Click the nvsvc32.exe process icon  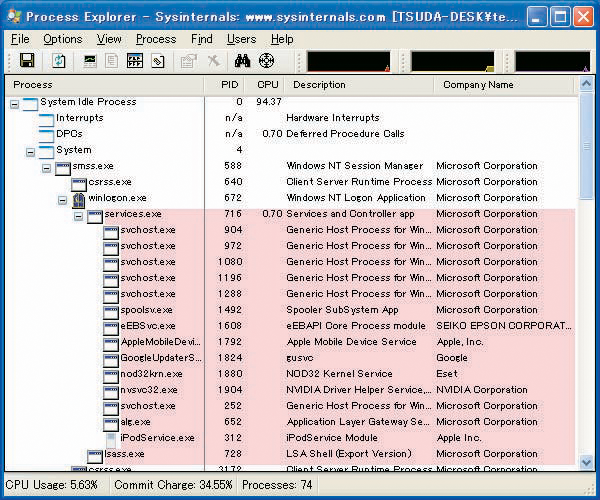[111, 392]
